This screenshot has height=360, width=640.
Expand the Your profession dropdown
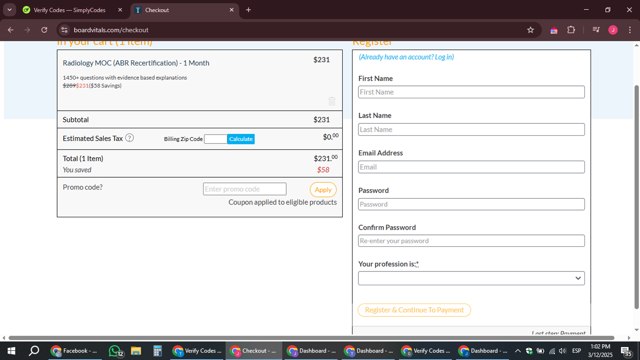point(471,278)
